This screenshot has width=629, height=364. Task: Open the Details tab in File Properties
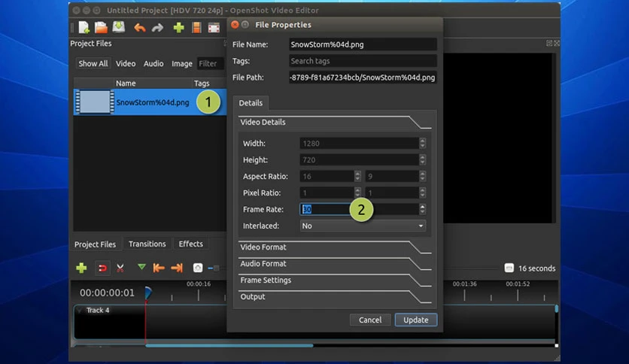[x=251, y=102]
